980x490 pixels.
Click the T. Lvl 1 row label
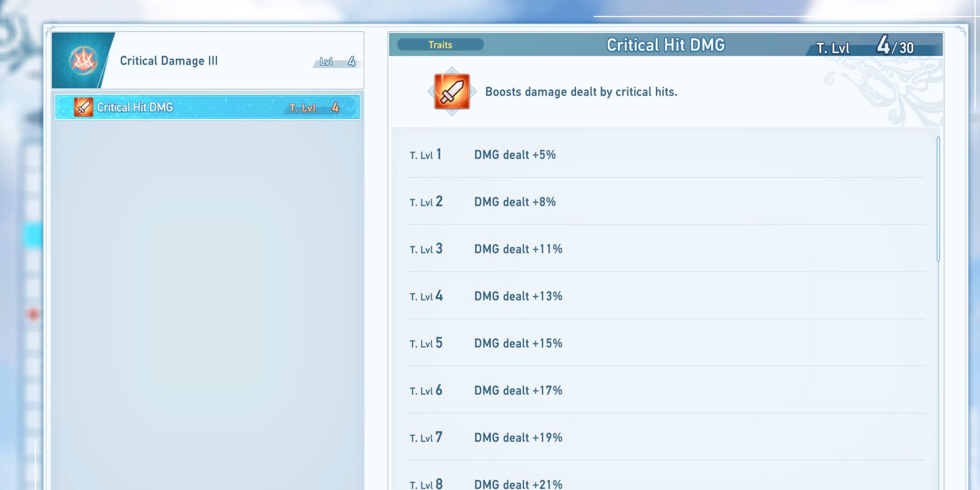tap(426, 154)
